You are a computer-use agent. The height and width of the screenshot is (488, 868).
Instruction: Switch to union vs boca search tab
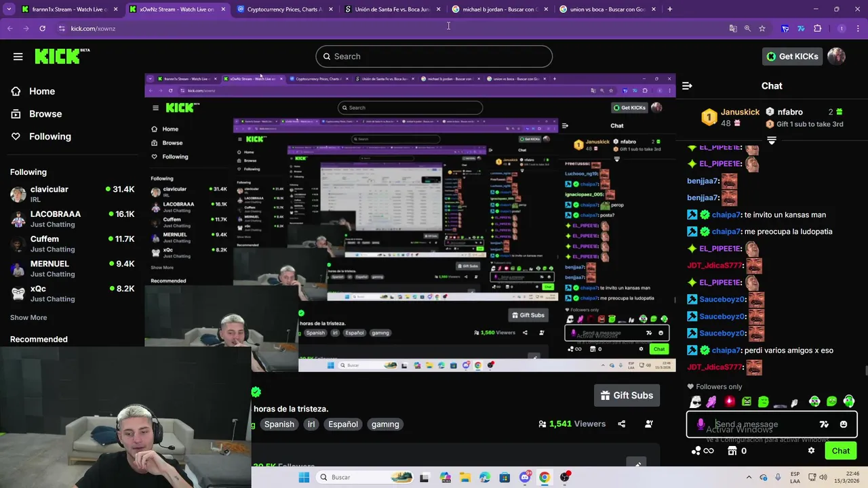pyautogui.click(x=607, y=9)
